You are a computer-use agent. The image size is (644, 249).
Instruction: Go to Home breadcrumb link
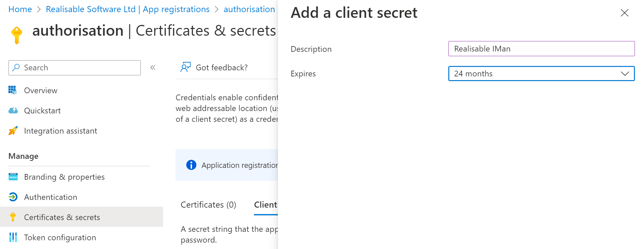[20, 9]
